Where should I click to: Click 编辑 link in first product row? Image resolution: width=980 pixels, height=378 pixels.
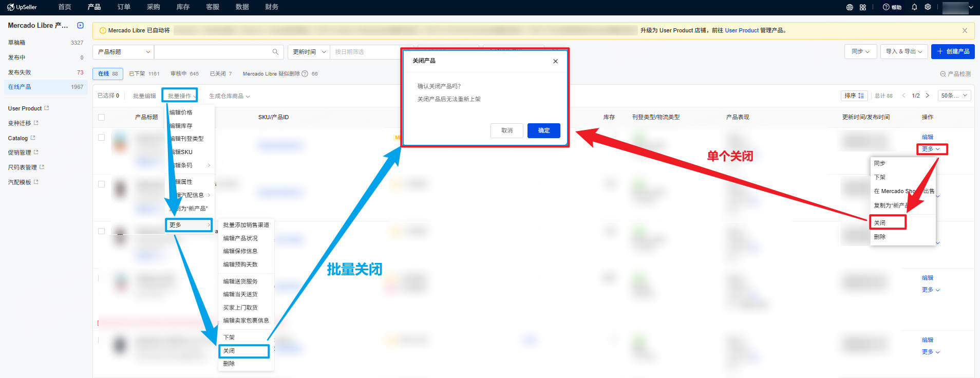tap(928, 137)
